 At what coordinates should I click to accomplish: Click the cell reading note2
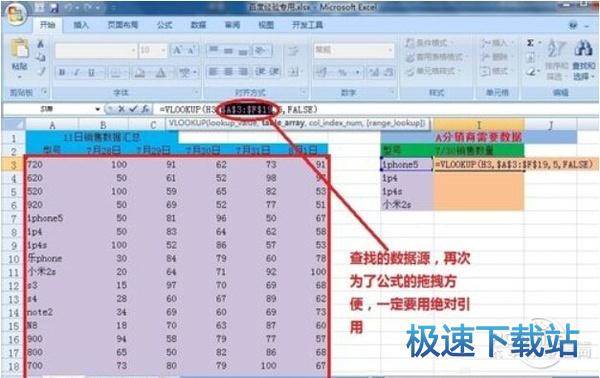click(x=52, y=312)
